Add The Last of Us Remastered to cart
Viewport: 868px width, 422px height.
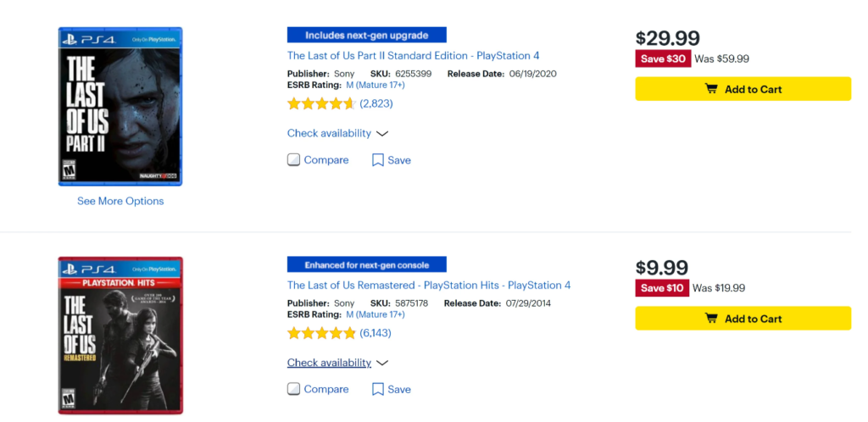(x=743, y=318)
